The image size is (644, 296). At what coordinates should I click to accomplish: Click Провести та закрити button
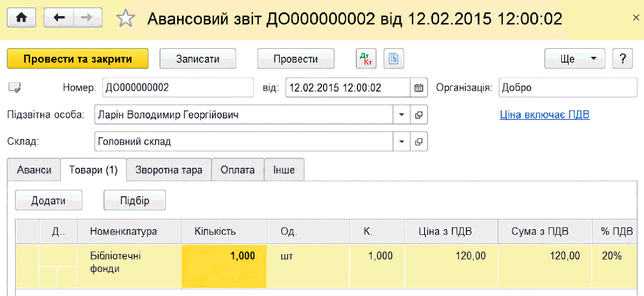[78, 59]
